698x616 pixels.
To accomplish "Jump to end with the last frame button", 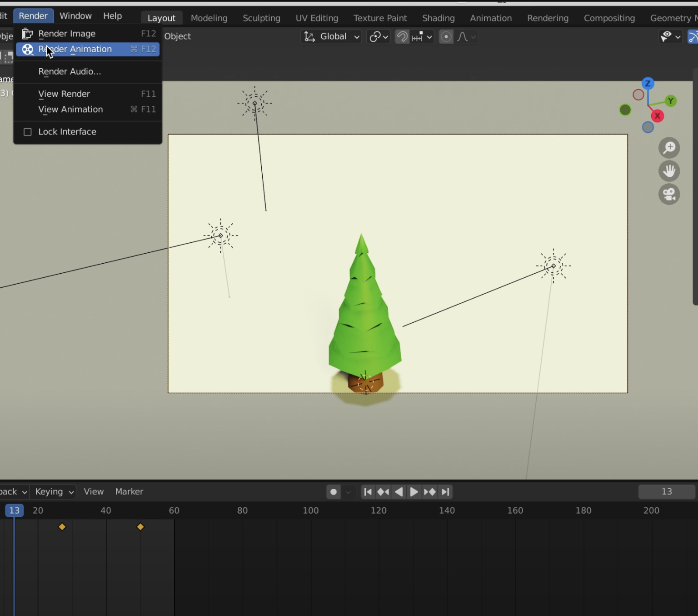I will [445, 492].
